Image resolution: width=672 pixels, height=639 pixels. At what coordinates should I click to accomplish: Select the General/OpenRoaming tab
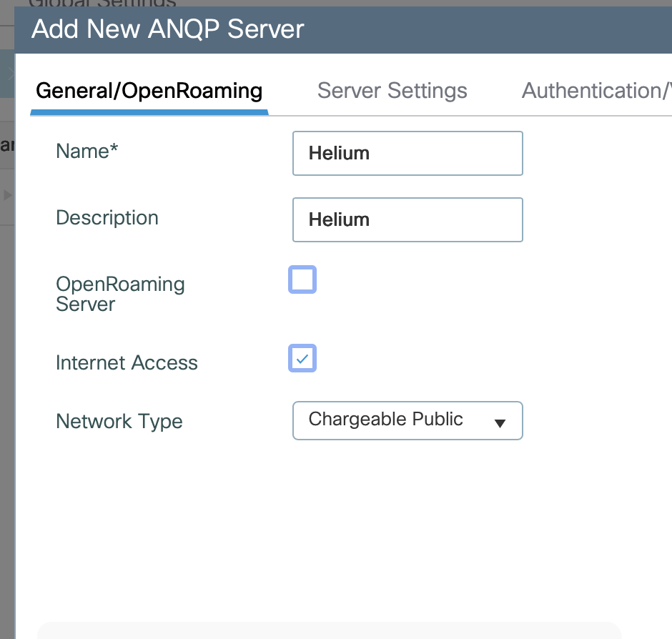(149, 91)
